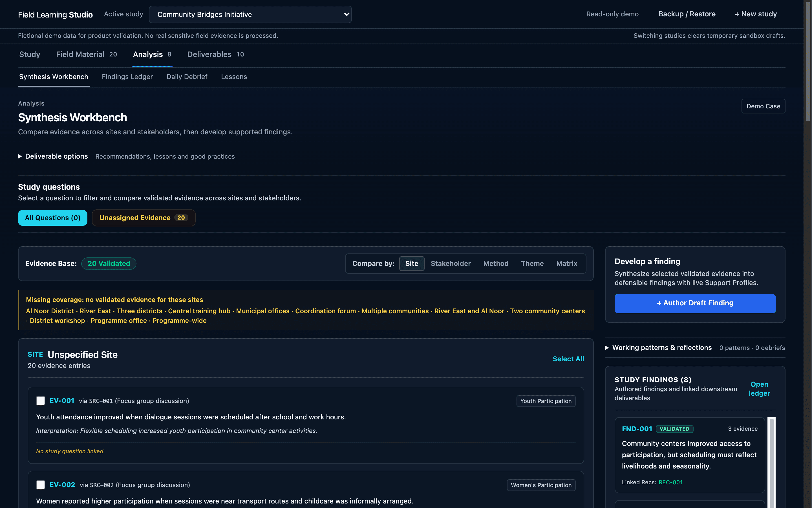Viewport: 812px width, 508px height.
Task: Compare evidence by Stakeholder
Action: 451,263
